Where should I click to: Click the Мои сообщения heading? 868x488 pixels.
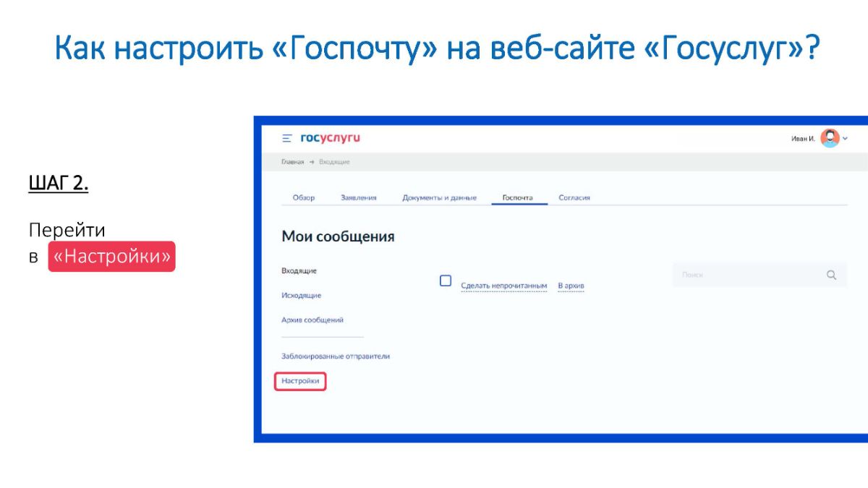pos(338,236)
